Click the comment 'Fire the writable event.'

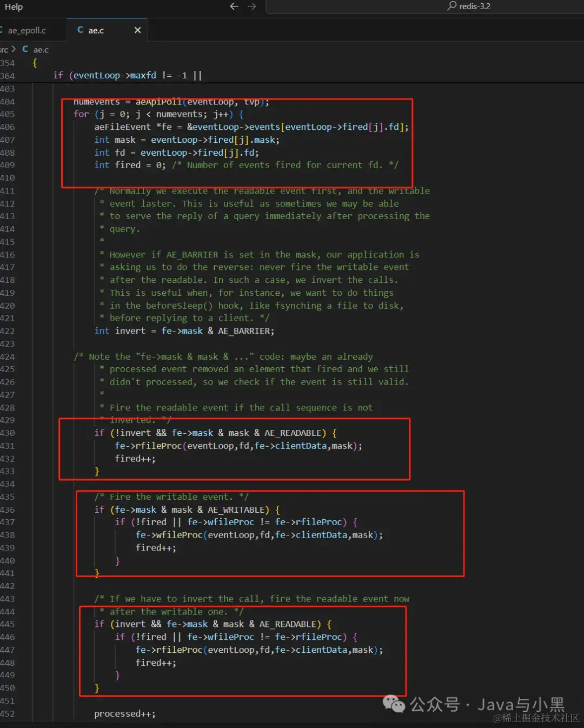click(171, 497)
